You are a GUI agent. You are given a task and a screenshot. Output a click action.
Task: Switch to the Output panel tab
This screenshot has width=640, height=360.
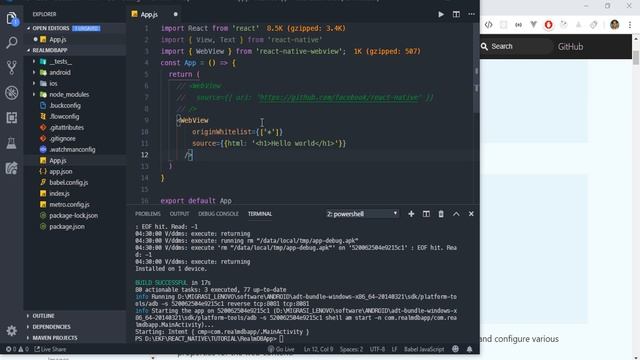[179, 214]
